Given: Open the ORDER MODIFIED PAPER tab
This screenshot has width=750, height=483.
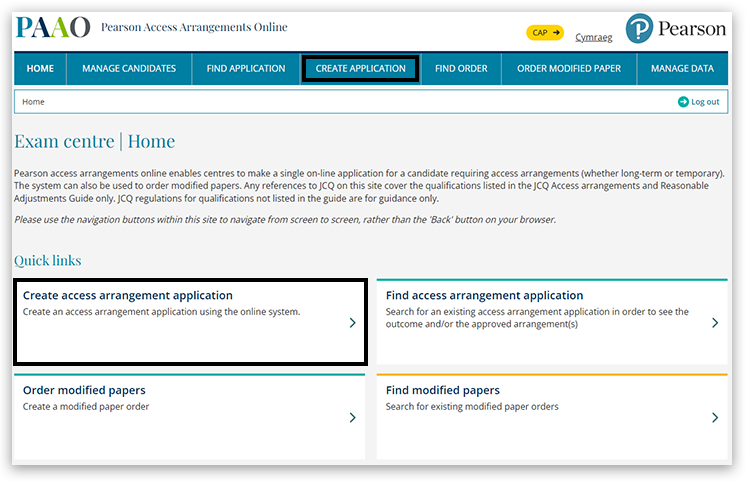Looking at the screenshot, I should tap(568, 69).
